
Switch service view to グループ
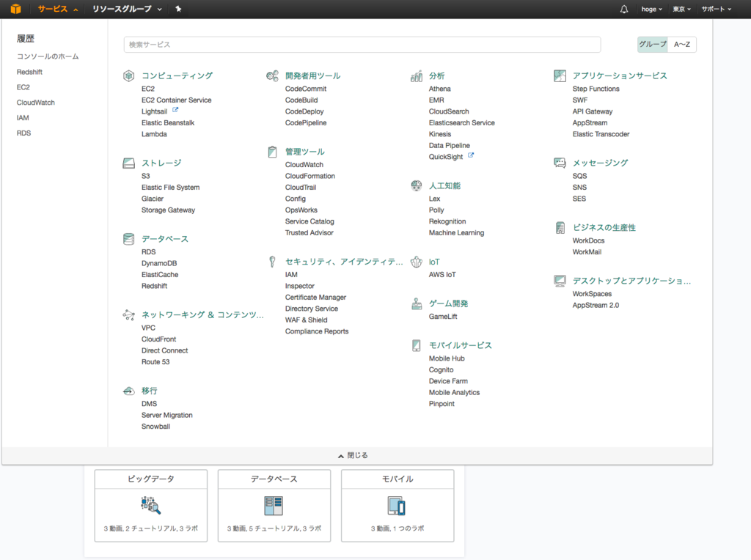coord(652,45)
